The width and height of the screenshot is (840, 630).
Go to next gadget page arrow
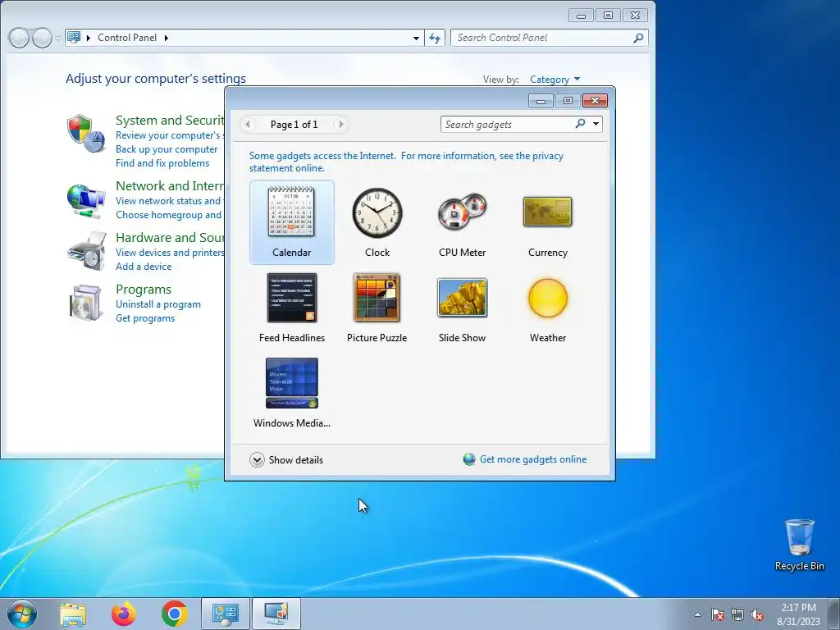tap(340, 125)
